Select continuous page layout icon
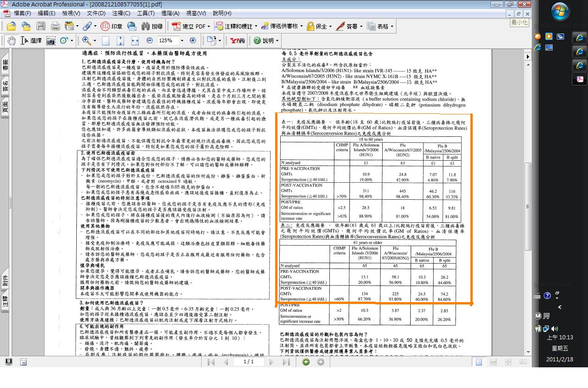The height and width of the screenshot is (388, 588). pos(494,362)
